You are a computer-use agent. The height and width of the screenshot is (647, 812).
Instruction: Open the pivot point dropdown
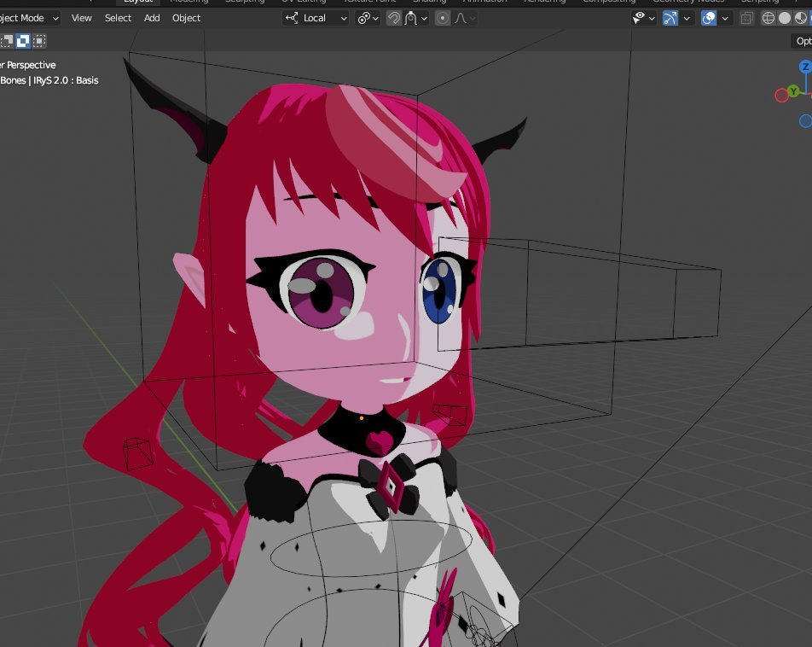pyautogui.click(x=368, y=18)
